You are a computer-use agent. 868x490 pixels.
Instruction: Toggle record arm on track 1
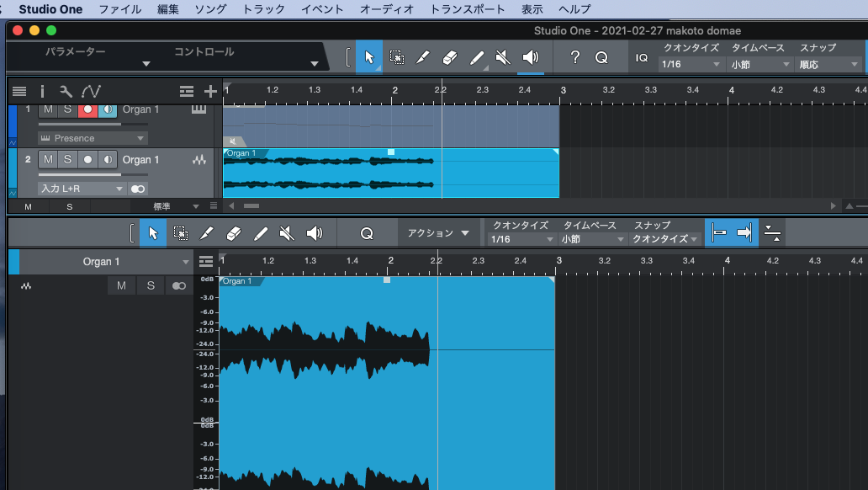click(87, 109)
